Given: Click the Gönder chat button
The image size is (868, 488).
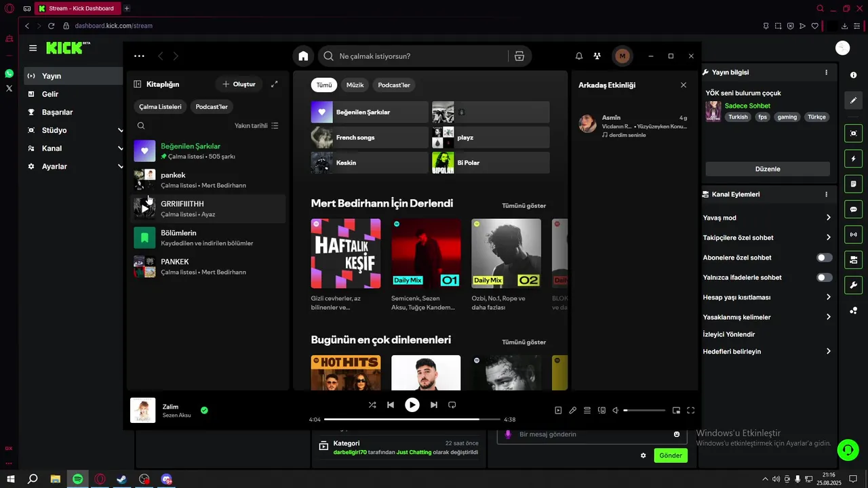Looking at the screenshot, I should click(x=671, y=455).
